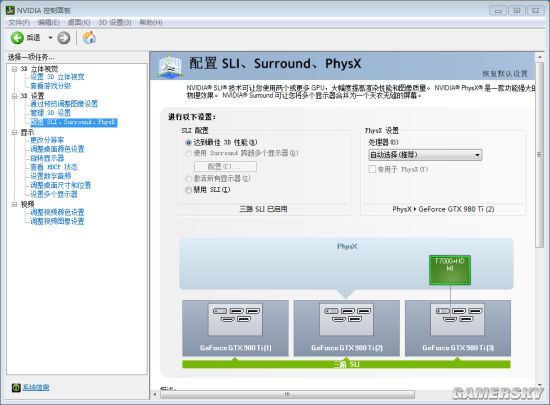Select the maximize 3D performance radio button
550x405 pixels.
click(188, 143)
